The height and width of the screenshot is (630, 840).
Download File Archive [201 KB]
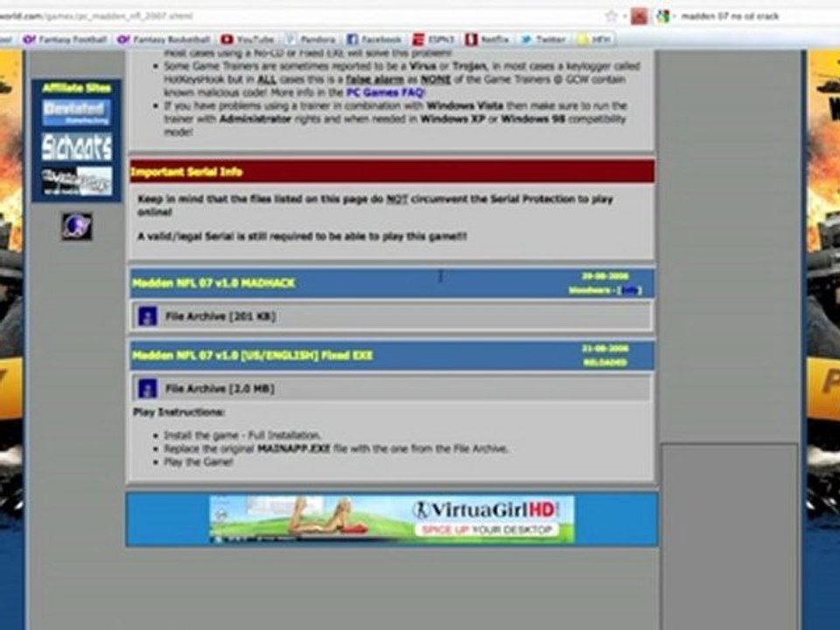coord(220,317)
